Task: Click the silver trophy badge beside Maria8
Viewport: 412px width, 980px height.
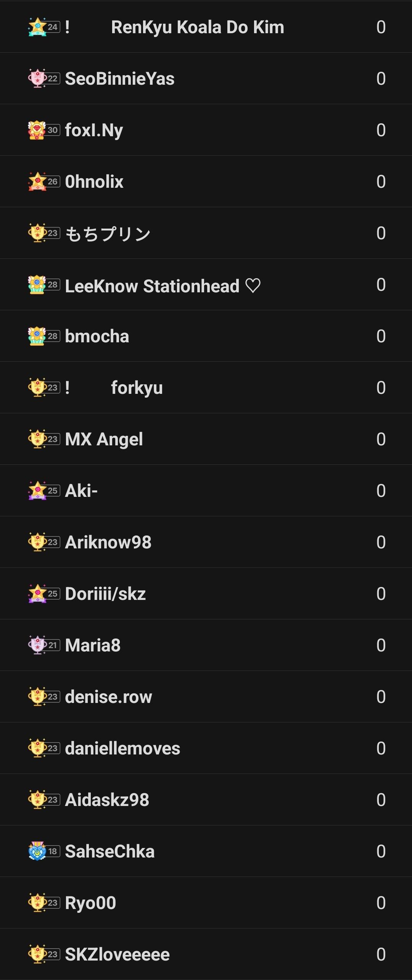Action: tap(37, 645)
